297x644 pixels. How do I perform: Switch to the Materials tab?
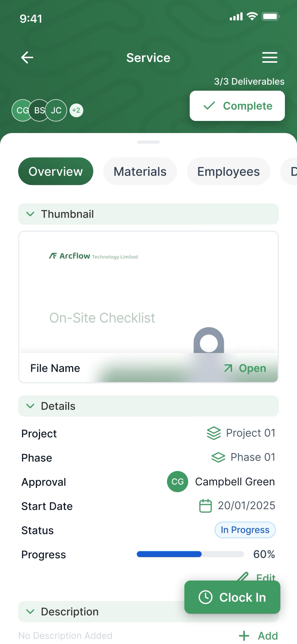click(140, 171)
